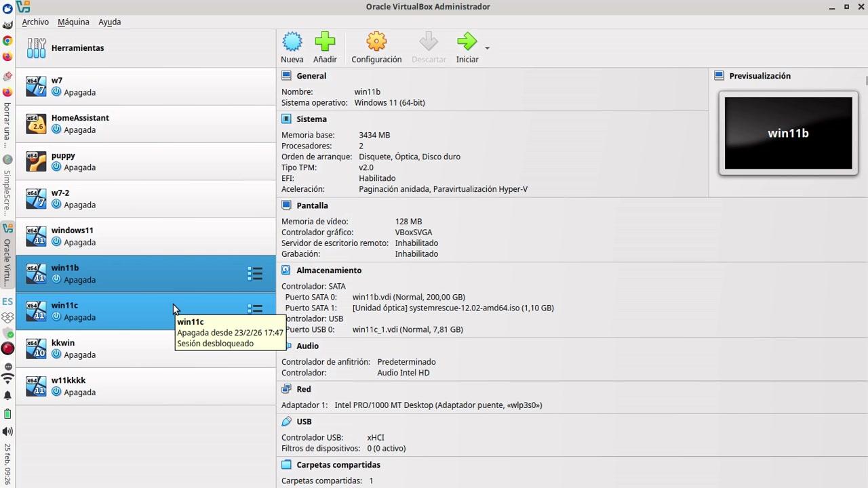Screen dimensions: 868x488
Task: Pick the windows11 VM icon
Action: point(36,236)
